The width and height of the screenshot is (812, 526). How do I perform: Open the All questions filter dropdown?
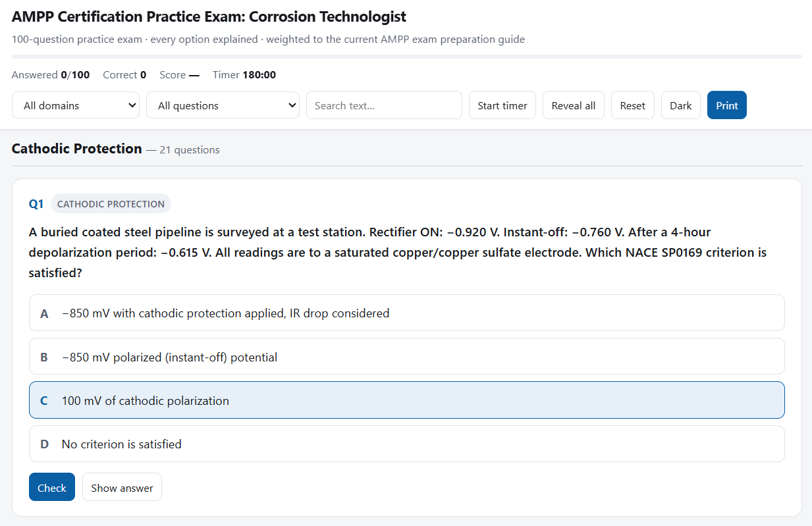click(x=223, y=105)
